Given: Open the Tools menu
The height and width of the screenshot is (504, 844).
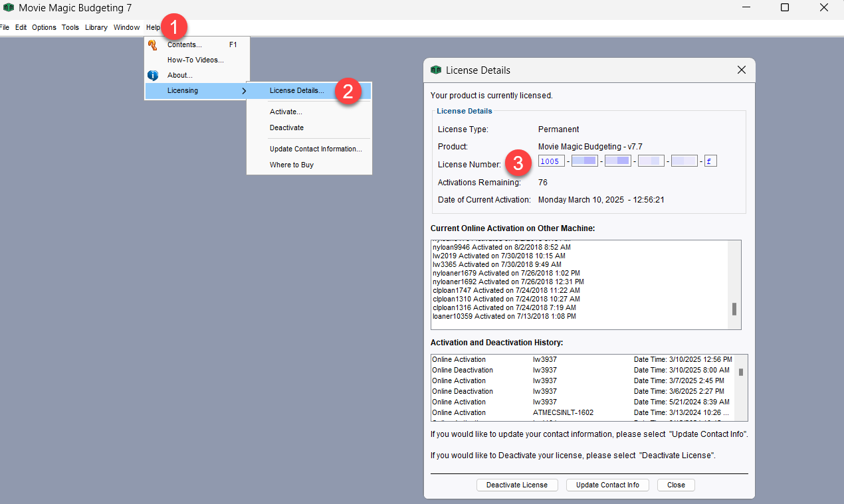Looking at the screenshot, I should [70, 27].
